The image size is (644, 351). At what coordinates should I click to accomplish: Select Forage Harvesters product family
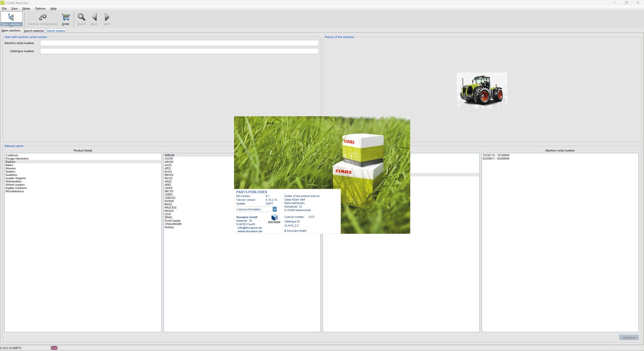click(x=17, y=159)
